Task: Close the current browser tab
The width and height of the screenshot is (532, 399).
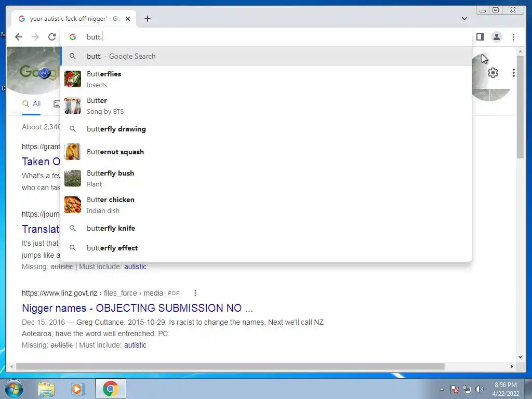Action: [x=128, y=19]
